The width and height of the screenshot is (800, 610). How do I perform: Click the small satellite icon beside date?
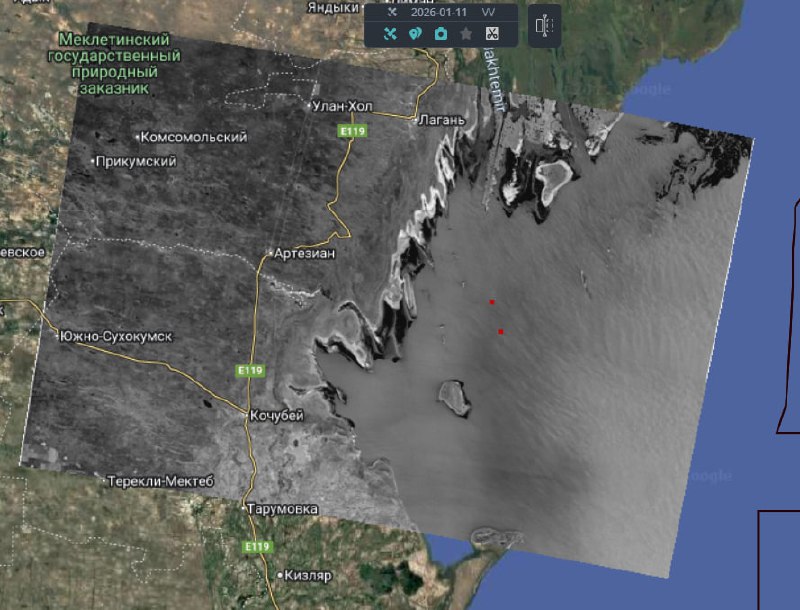[392, 12]
